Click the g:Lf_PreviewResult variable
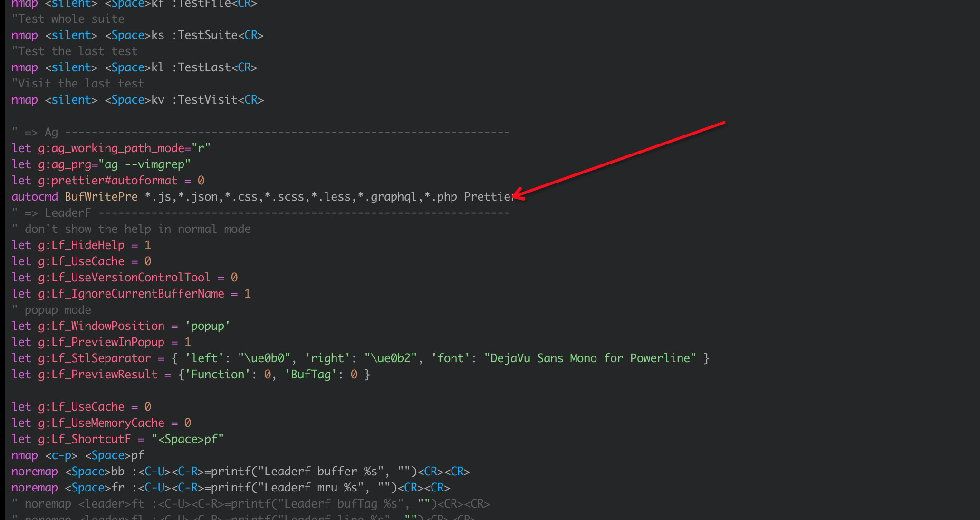 (97, 375)
